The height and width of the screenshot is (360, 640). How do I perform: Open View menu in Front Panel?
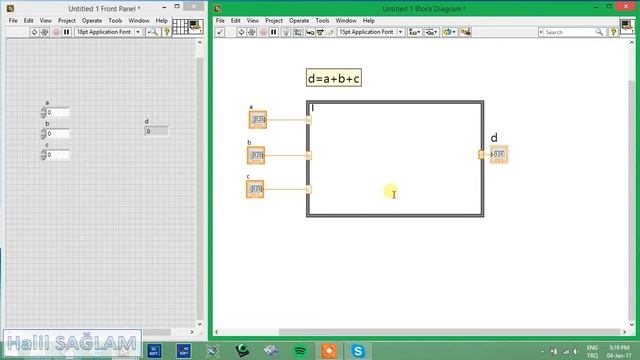tap(45, 20)
